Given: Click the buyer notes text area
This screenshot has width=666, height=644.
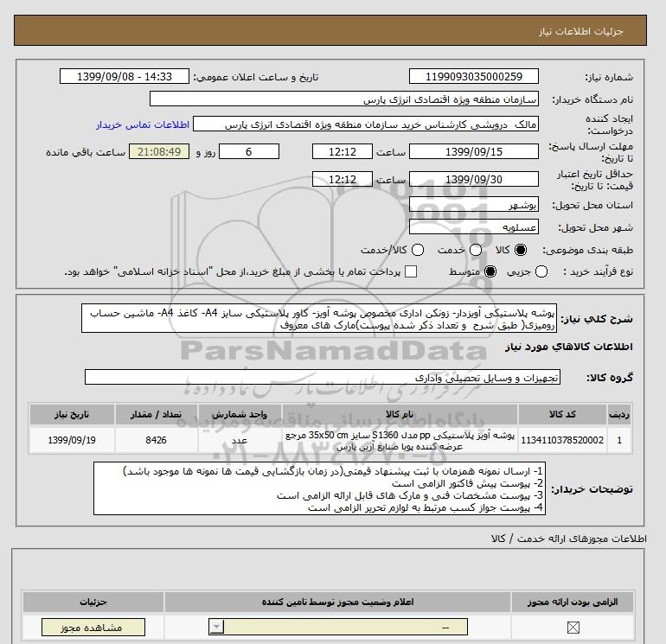Looking at the screenshot, I should [319, 488].
